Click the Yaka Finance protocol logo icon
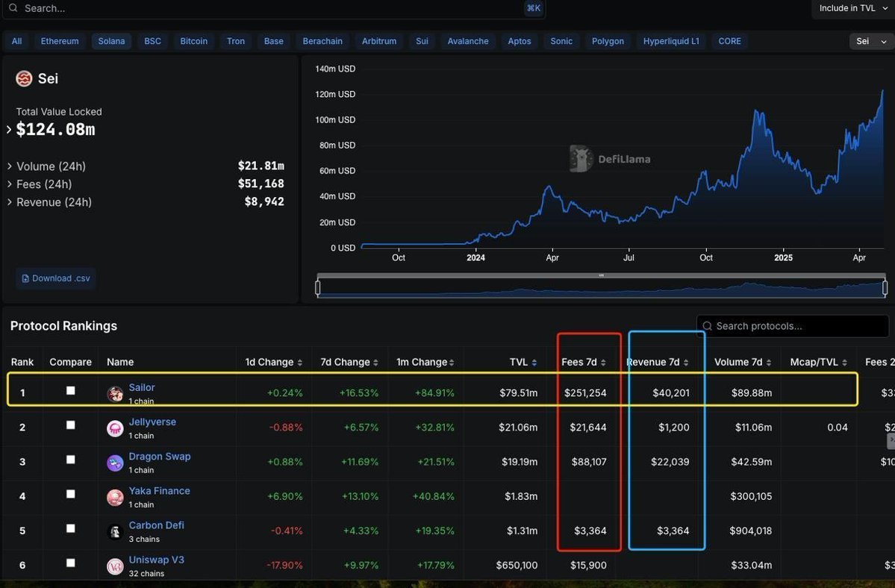The width and height of the screenshot is (895, 588). (115, 497)
